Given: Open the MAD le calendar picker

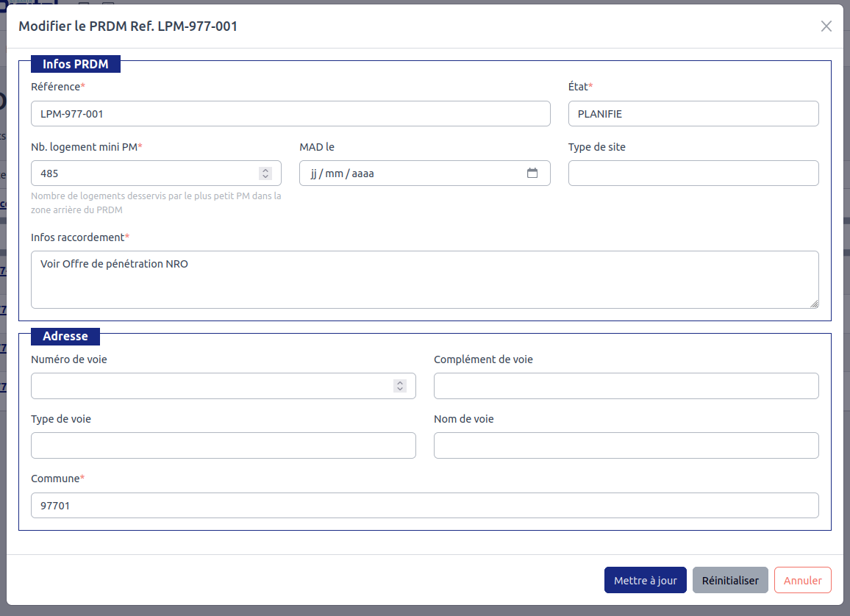Looking at the screenshot, I should [x=532, y=173].
